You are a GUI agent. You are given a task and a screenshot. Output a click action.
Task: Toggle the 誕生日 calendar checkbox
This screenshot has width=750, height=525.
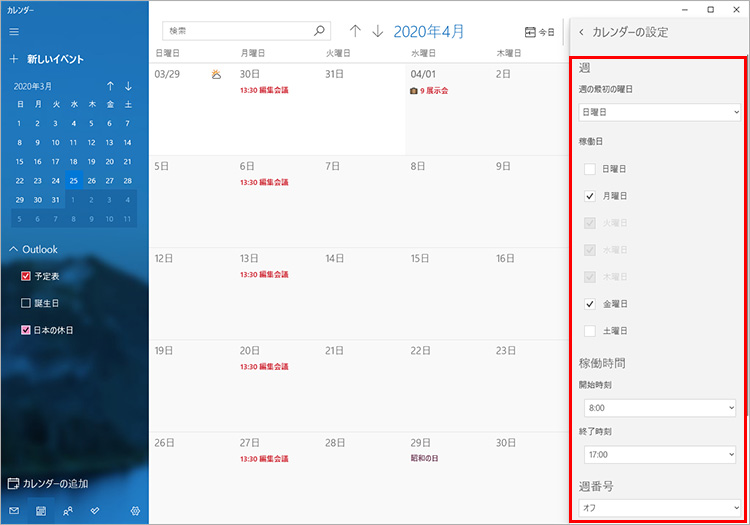tap(26, 303)
